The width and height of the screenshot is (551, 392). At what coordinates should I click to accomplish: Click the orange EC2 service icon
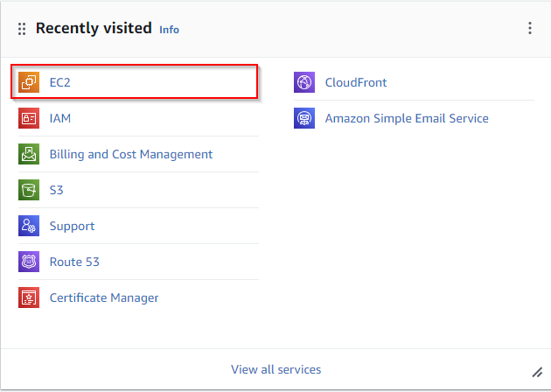[x=29, y=82]
